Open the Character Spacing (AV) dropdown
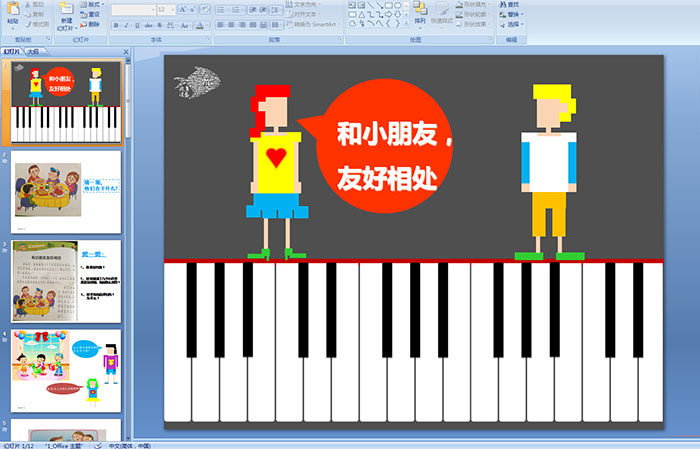This screenshot has height=449, width=700. [x=172, y=25]
